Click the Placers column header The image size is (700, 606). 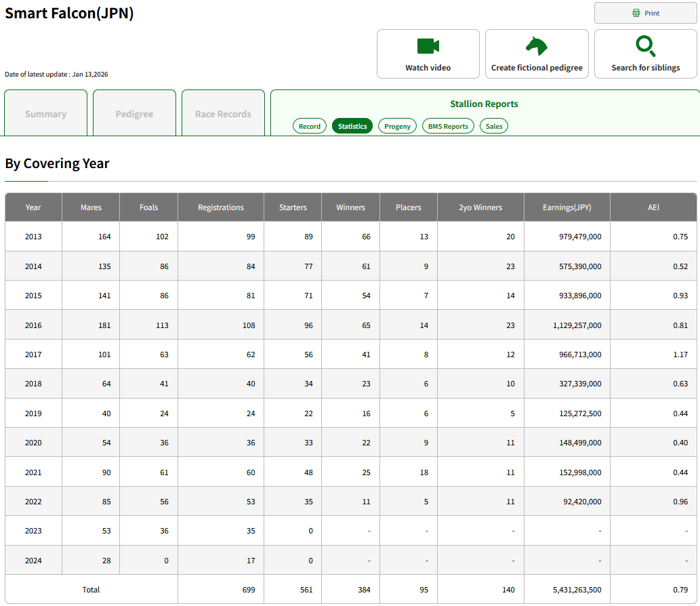409,207
